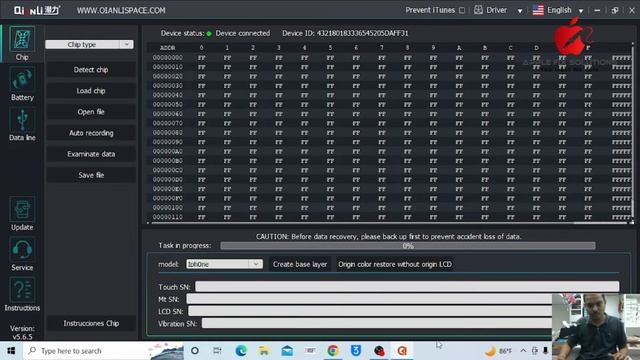The image size is (640, 360).
Task: Open the Update section
Action: click(22, 214)
